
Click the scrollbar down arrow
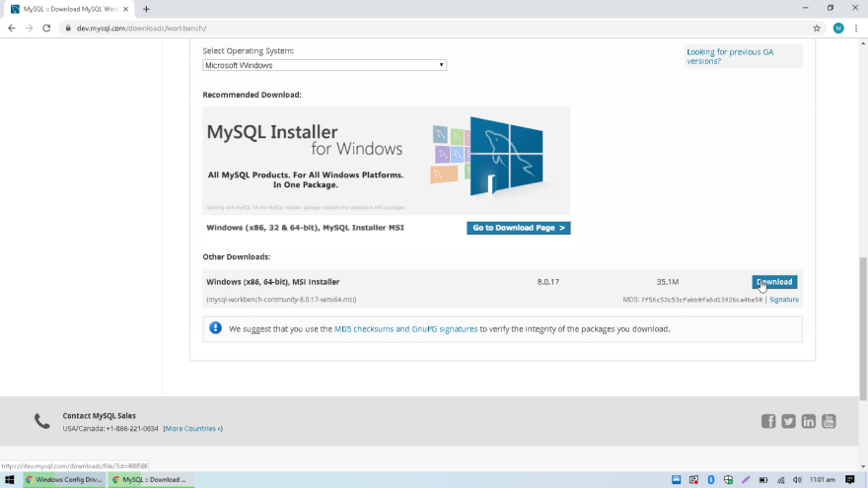coord(863,466)
